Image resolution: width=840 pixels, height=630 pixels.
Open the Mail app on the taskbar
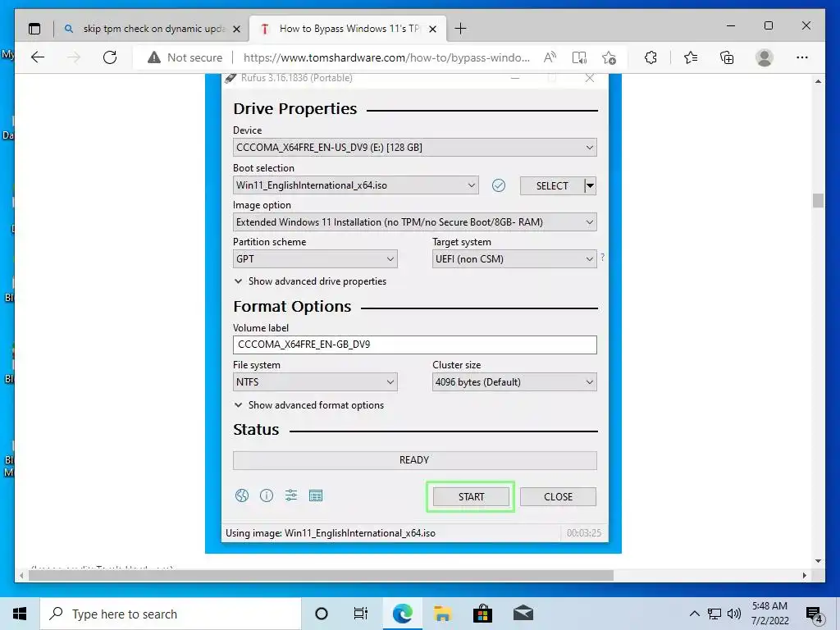523,614
